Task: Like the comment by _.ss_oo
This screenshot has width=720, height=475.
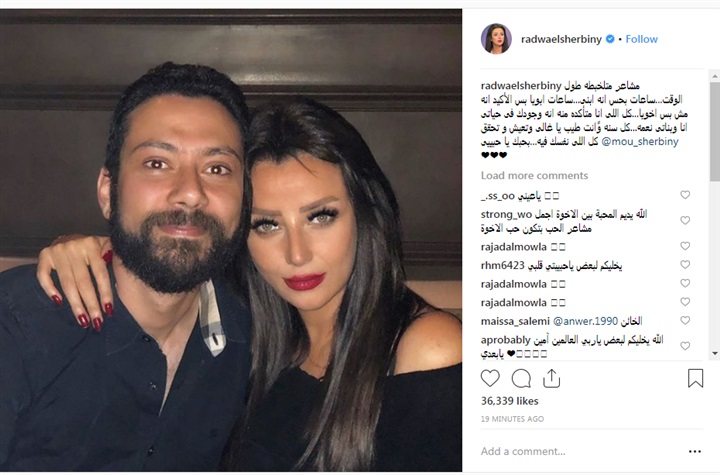Action: click(685, 195)
